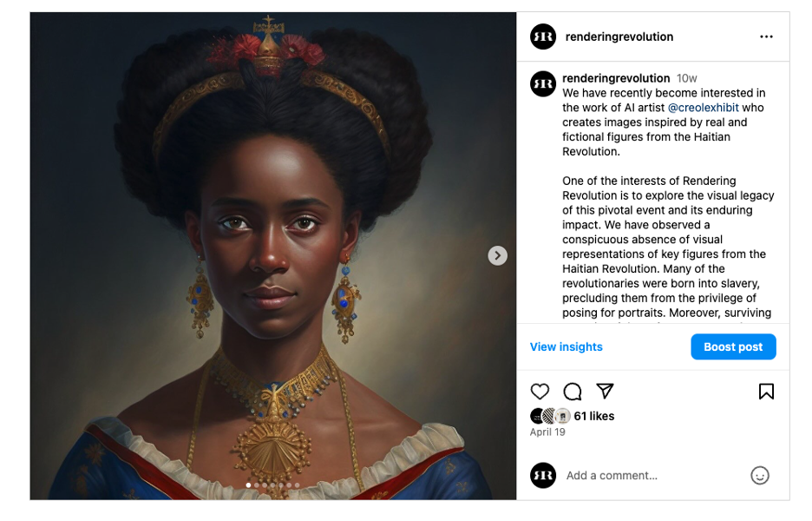The image size is (812, 521).
Task: Like the post with the heart icon
Action: coord(540,392)
